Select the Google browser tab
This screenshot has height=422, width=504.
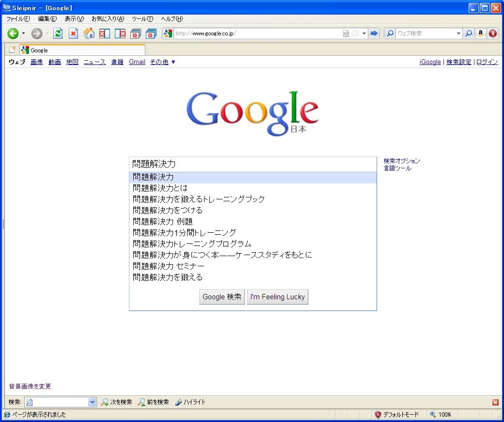coord(82,50)
